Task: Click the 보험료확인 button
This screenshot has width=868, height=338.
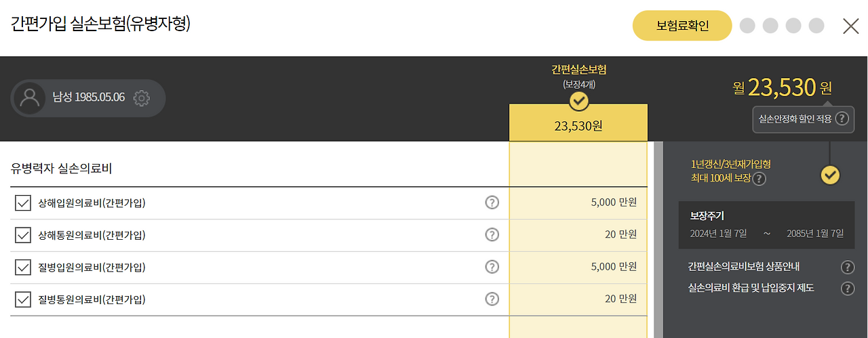Action: pos(682,26)
